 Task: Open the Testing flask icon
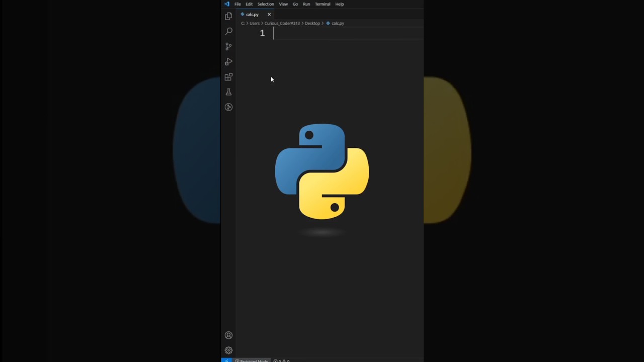228,92
